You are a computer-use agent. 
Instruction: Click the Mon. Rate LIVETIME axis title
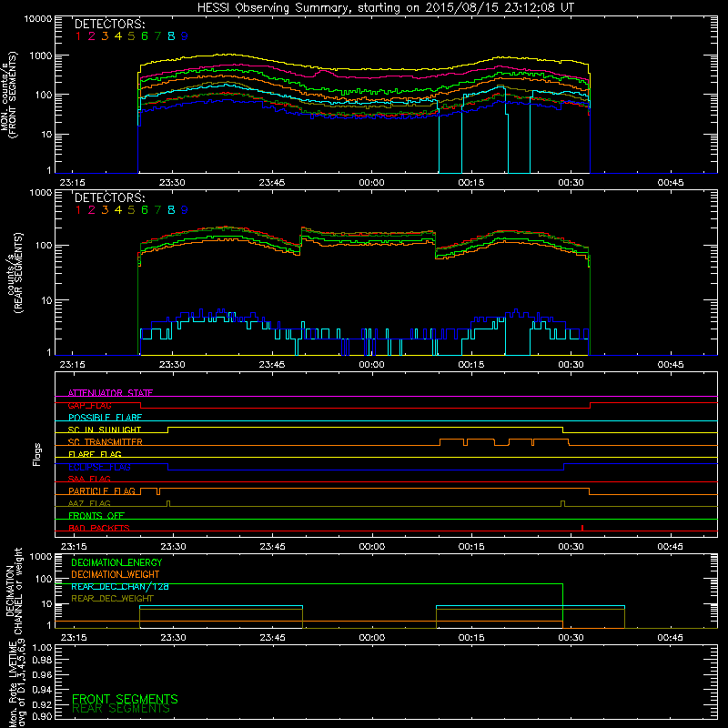click(x=16, y=683)
